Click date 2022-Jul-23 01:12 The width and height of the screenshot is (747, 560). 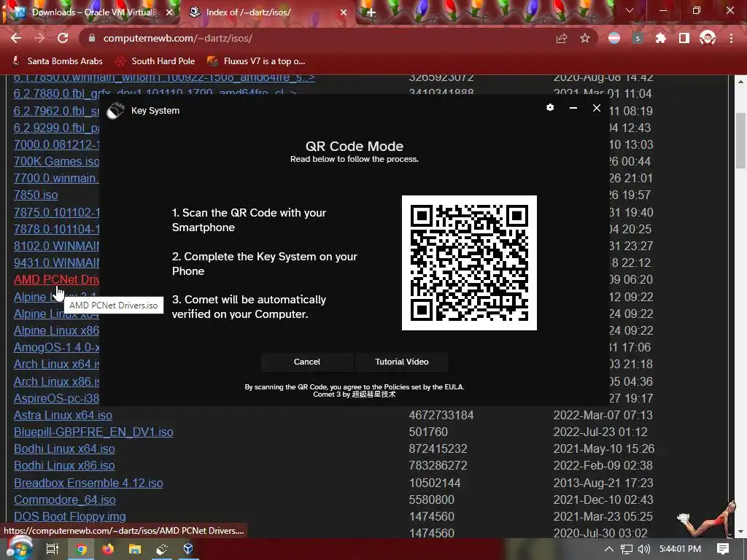[x=600, y=432]
